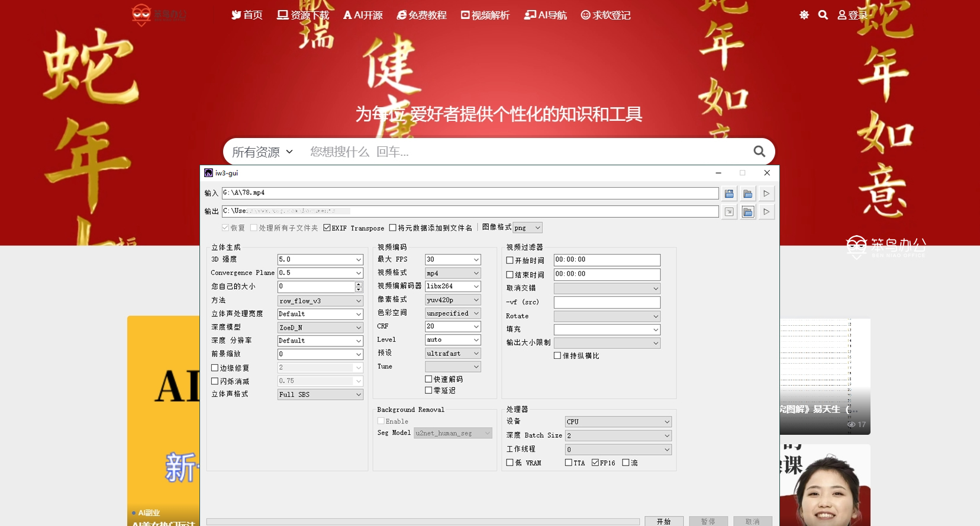Click the 输入 file path field
This screenshot has width=980, height=526.
pyautogui.click(x=470, y=193)
